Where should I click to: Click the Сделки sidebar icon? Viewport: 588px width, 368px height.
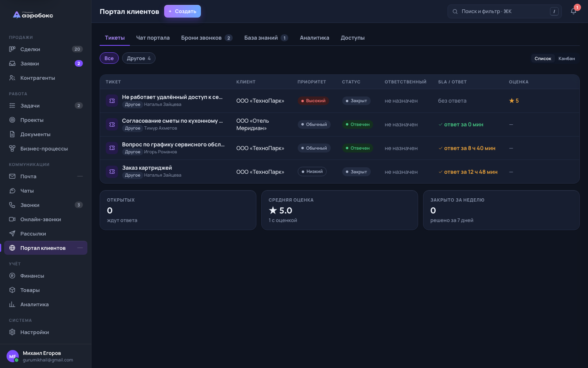tap(12, 49)
